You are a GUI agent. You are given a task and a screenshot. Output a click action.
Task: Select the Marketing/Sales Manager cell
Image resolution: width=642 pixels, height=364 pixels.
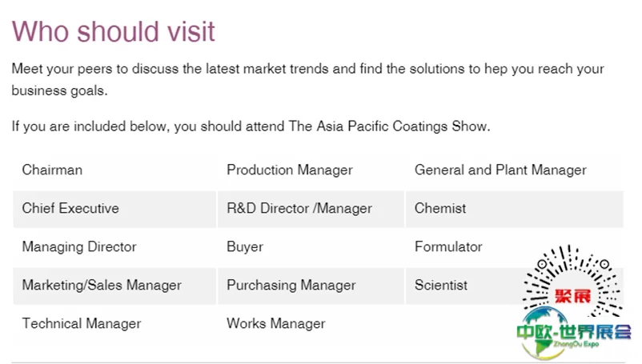pos(114,285)
